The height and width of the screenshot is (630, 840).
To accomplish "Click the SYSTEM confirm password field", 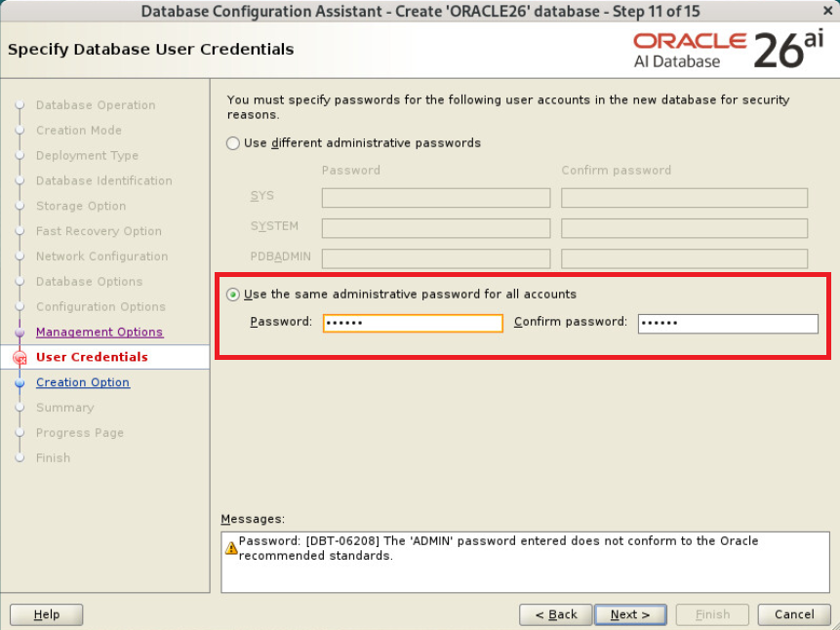I will click(684, 228).
